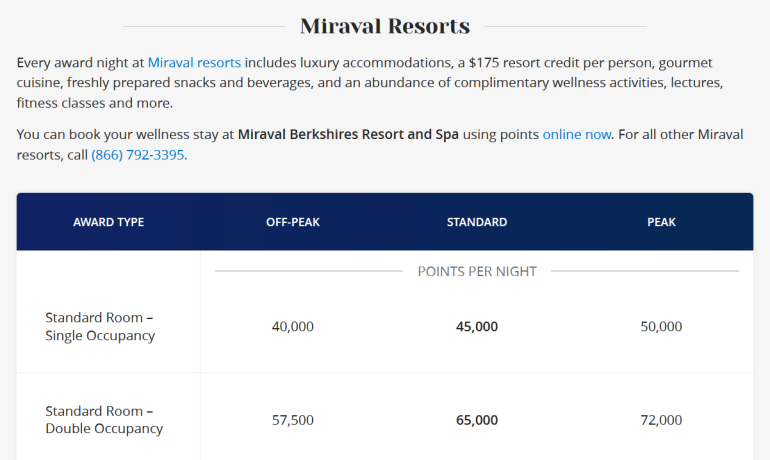The width and height of the screenshot is (770, 460).
Task: Click the 45,000 standard points value
Action: 477,326
